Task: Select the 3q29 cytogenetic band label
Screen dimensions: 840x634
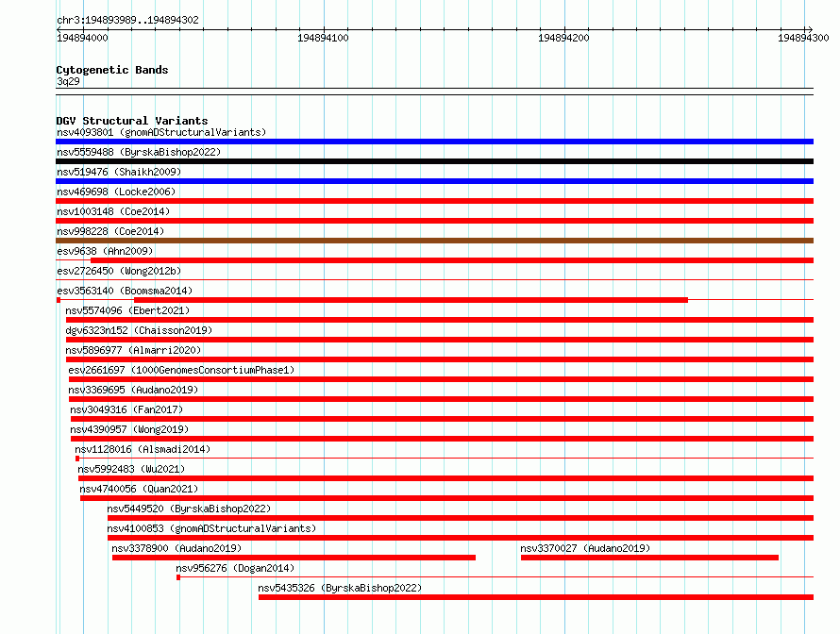Action: pyautogui.click(x=68, y=81)
